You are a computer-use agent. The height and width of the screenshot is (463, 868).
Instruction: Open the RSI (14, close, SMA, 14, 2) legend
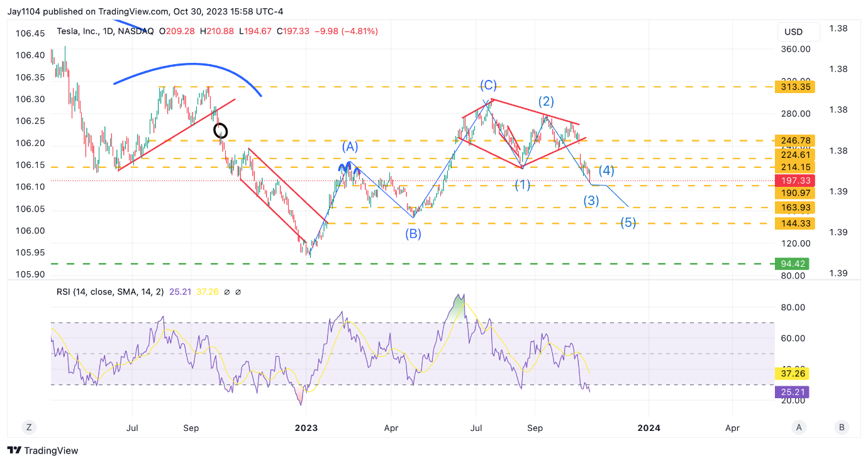tap(109, 292)
